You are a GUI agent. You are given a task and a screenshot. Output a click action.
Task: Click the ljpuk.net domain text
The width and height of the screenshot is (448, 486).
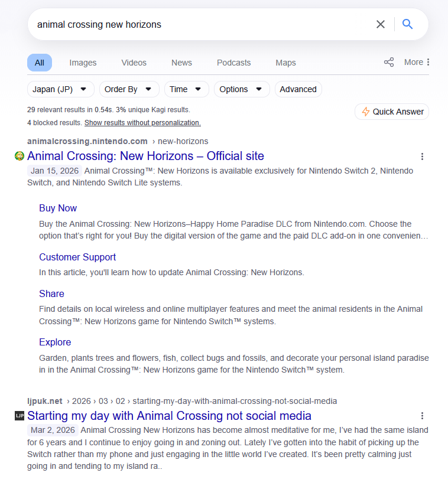(x=45, y=401)
